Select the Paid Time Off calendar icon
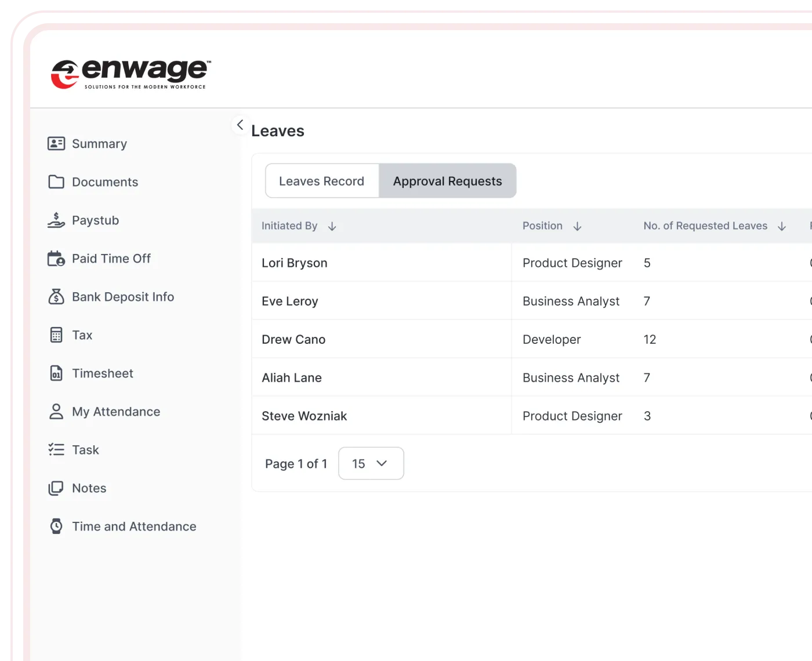 click(56, 259)
